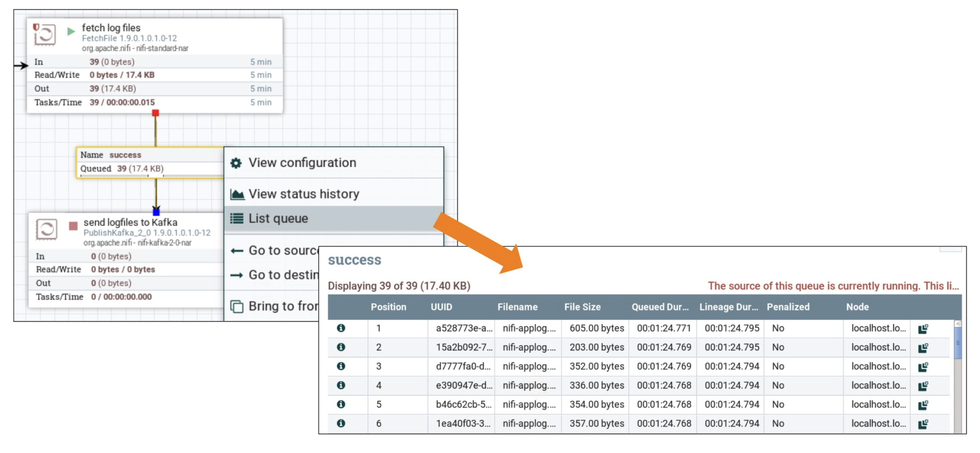Click the PublishKafka processor icon
Viewport: 980px width, 453px height.
click(x=46, y=229)
